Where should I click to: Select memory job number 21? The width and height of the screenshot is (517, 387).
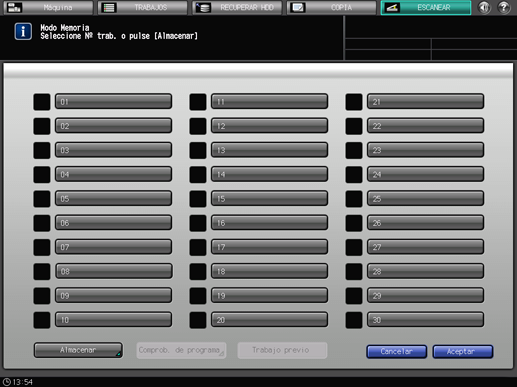coord(425,101)
